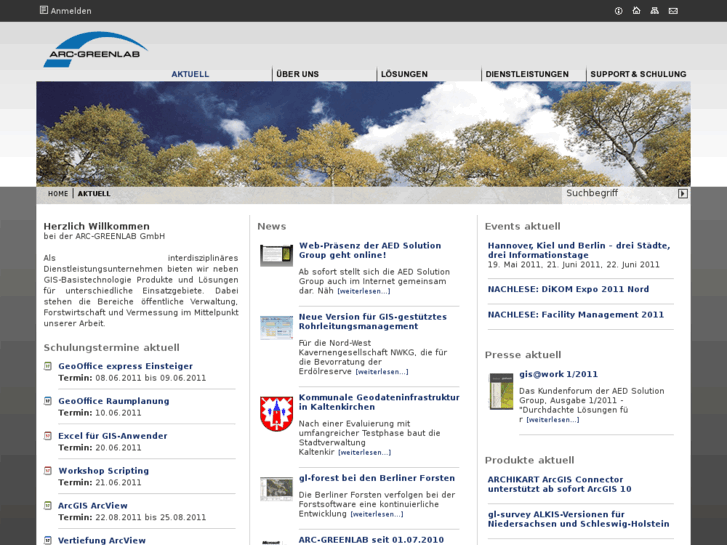Click weiterlesen under Rohrleitungsmanagement news
This screenshot has height=545, width=727.
click(382, 372)
